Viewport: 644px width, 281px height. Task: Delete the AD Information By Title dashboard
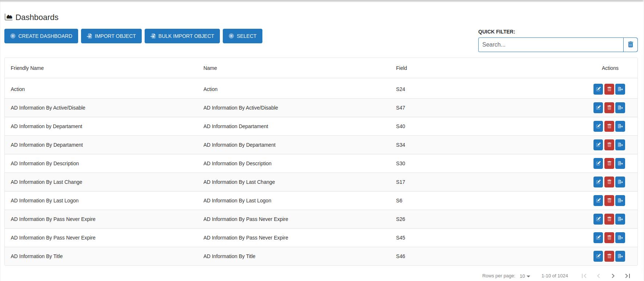609,256
